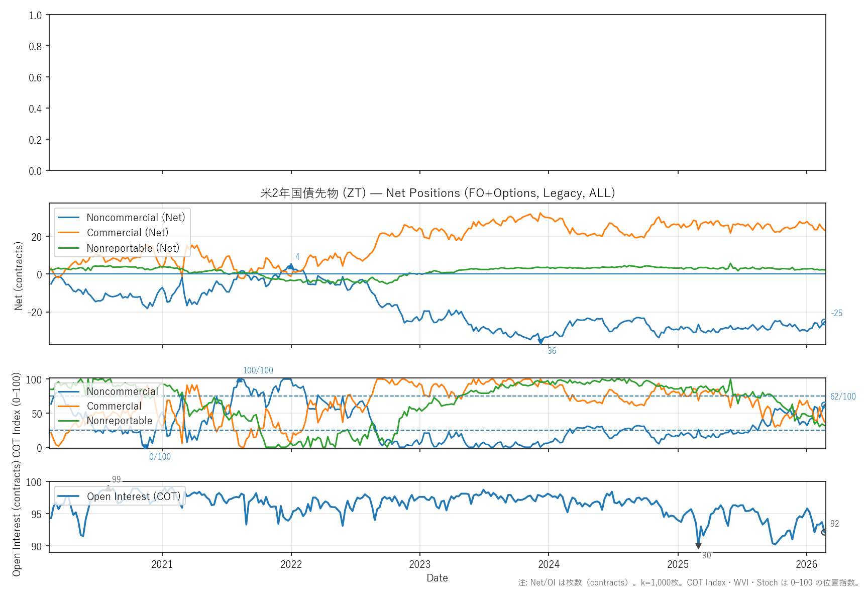This screenshot has height=593, width=868.
Task: Click the Open Interest low triangle at 90
Action: pyautogui.click(x=698, y=546)
